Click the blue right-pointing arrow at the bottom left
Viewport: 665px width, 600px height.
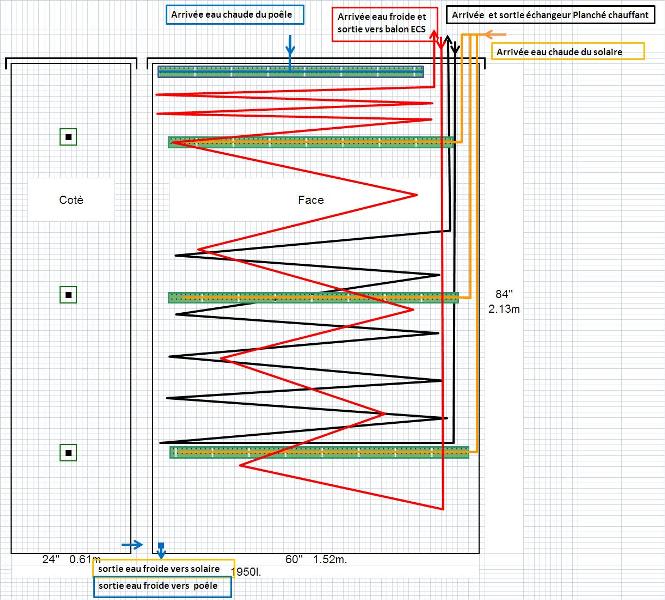[x=131, y=545]
